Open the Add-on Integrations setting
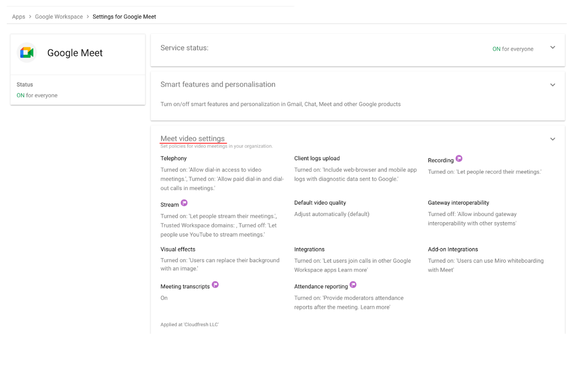Screen dimensions: 588x382 [x=453, y=249]
